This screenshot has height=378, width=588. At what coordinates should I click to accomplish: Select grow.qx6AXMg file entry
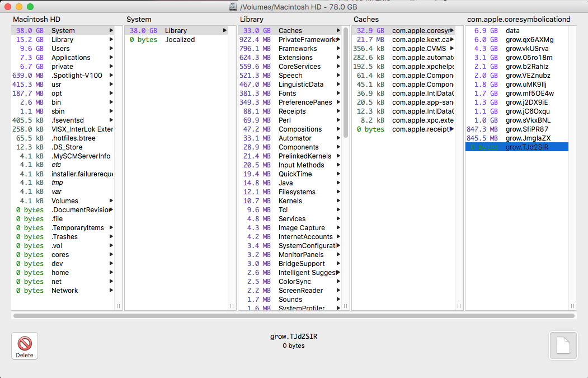point(517,39)
